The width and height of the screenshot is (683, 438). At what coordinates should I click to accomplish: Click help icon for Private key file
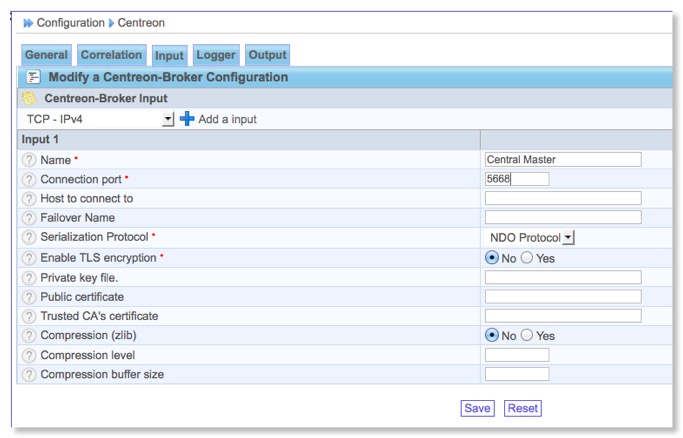click(x=29, y=277)
